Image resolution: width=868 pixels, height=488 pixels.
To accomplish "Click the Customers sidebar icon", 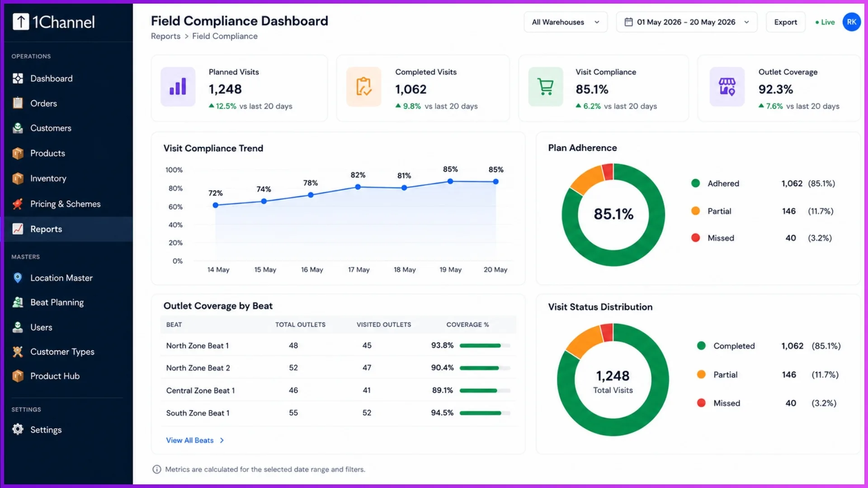I will [x=18, y=128].
